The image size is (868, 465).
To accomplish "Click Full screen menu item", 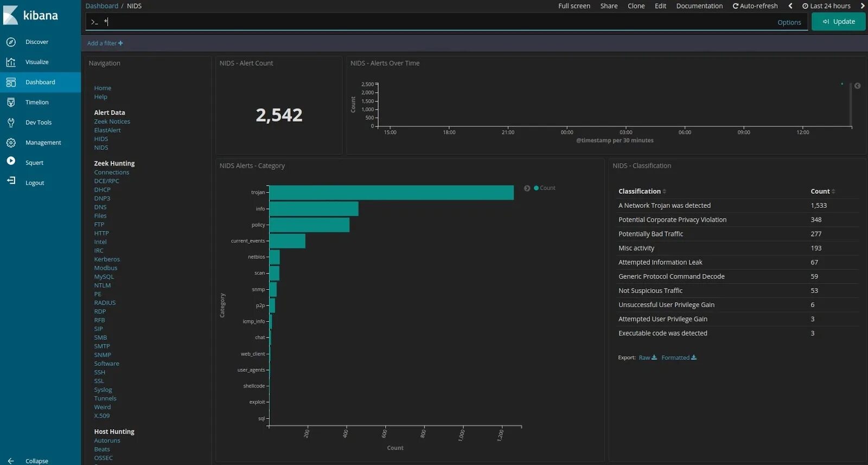I will [574, 6].
